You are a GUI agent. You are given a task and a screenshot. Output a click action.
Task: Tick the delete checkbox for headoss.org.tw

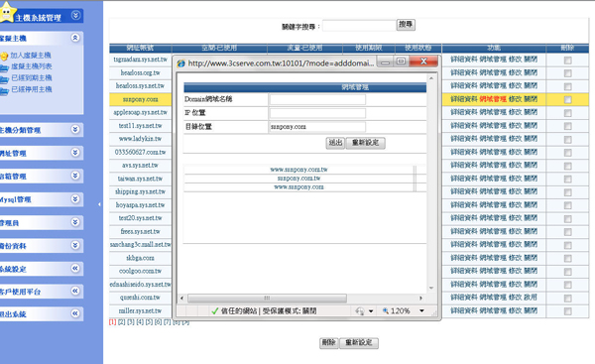tap(567, 73)
